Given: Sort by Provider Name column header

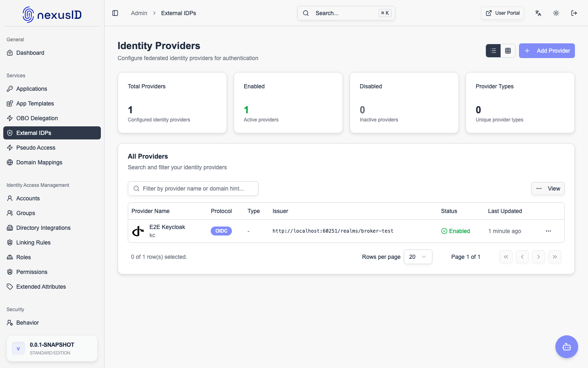Looking at the screenshot, I should point(150,211).
